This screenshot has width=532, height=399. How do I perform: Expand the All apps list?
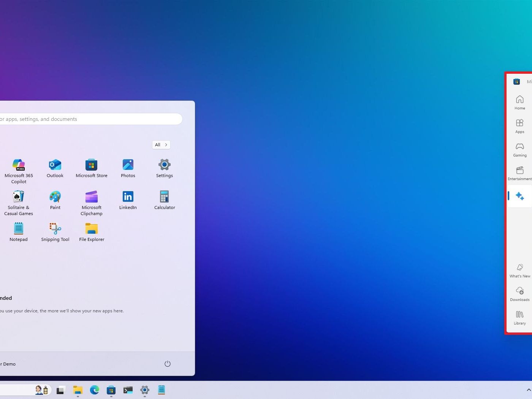(161, 145)
